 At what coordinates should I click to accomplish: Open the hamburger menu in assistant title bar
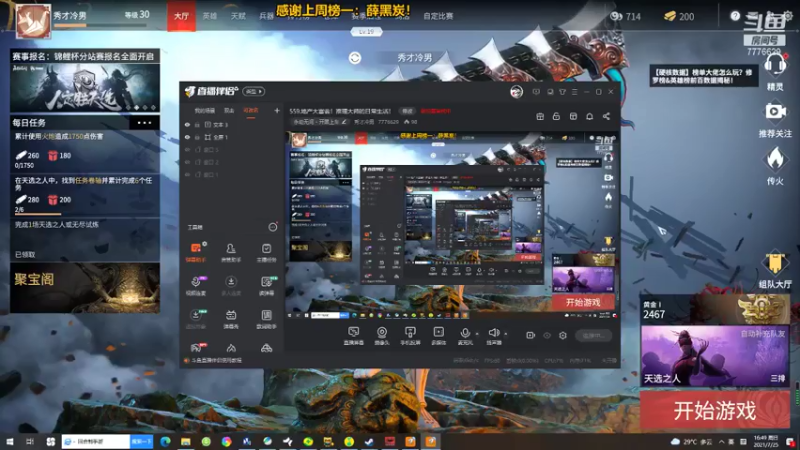point(574,92)
